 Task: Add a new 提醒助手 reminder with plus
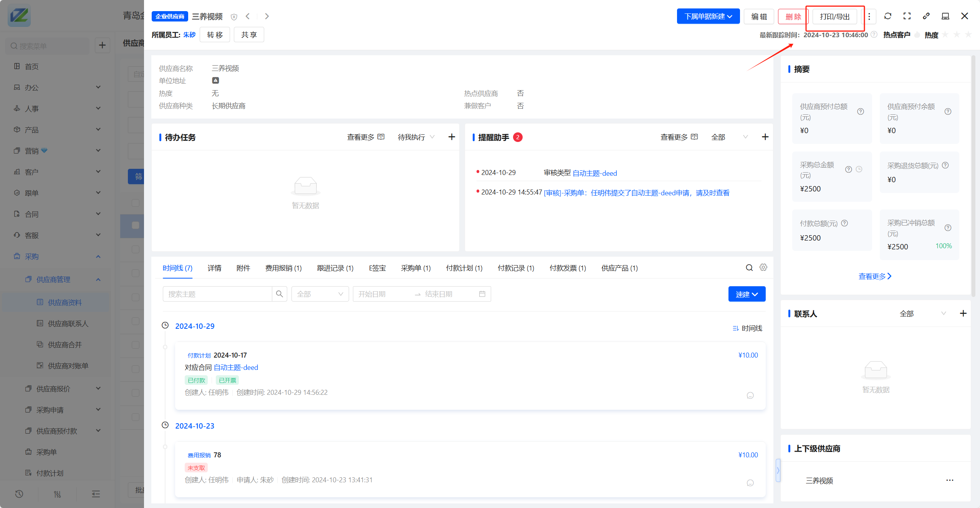point(765,137)
